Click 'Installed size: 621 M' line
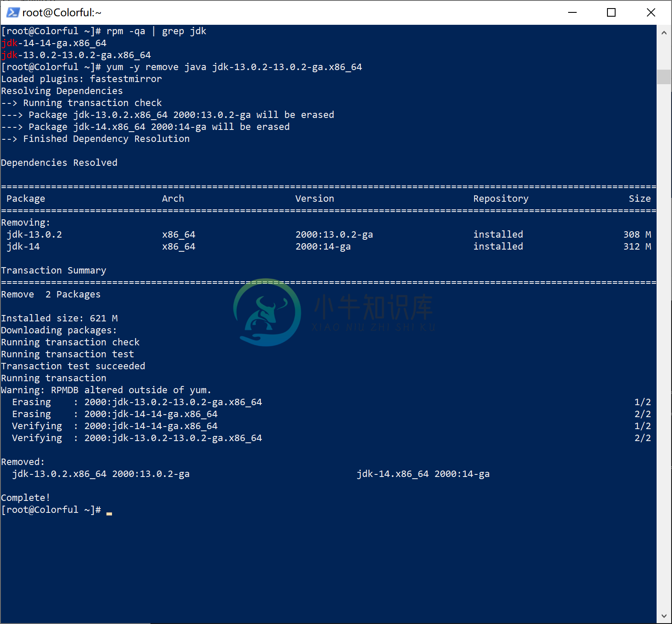This screenshot has width=672, height=624. (59, 318)
